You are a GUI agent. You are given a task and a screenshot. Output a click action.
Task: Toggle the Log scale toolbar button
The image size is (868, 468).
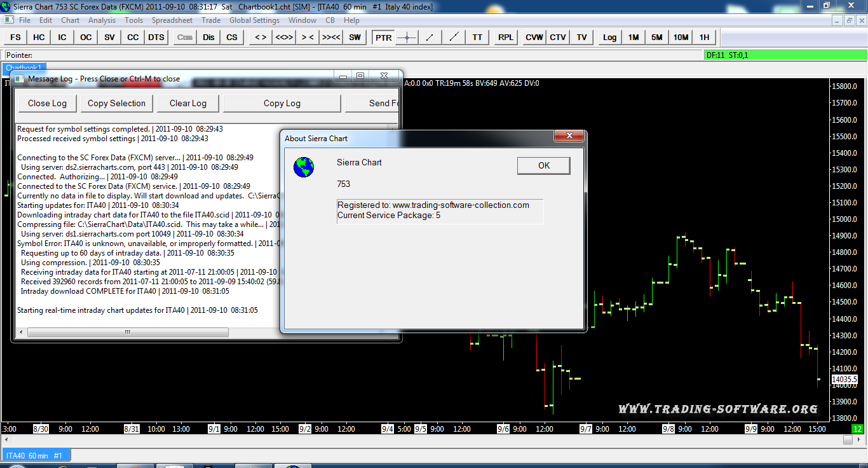tap(609, 38)
